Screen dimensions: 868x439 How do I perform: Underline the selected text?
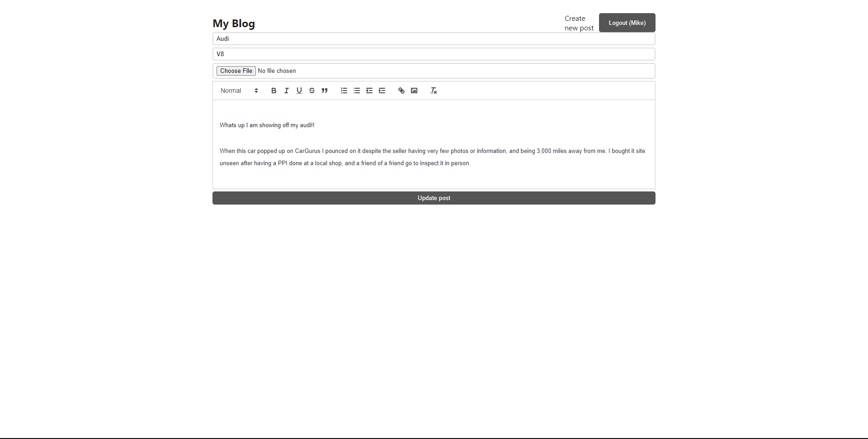tap(299, 91)
